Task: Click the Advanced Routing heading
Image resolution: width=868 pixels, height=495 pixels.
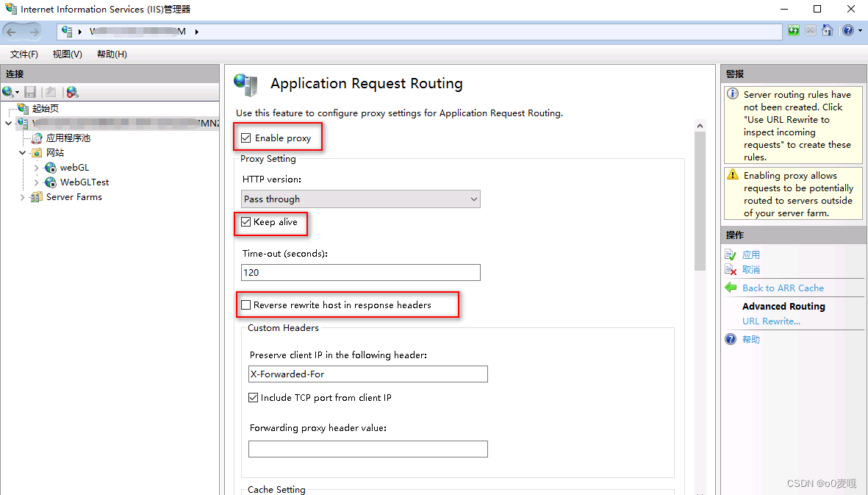Action: coord(783,306)
